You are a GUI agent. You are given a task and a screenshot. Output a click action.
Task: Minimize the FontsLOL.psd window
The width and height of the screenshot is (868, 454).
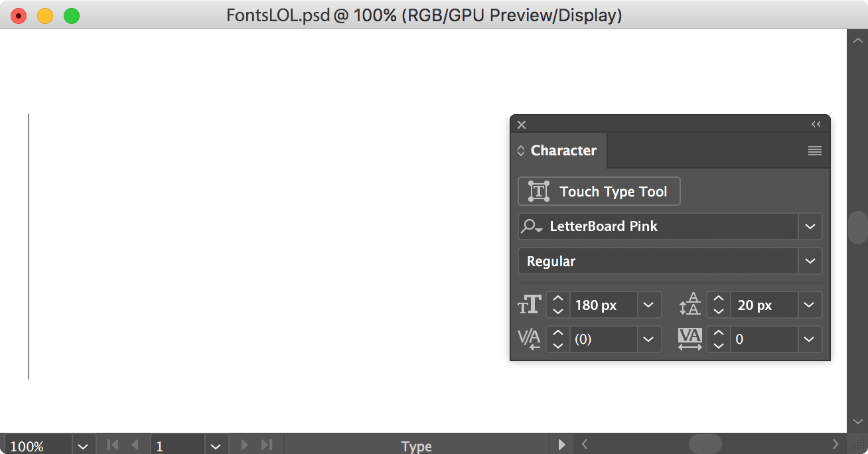click(45, 15)
